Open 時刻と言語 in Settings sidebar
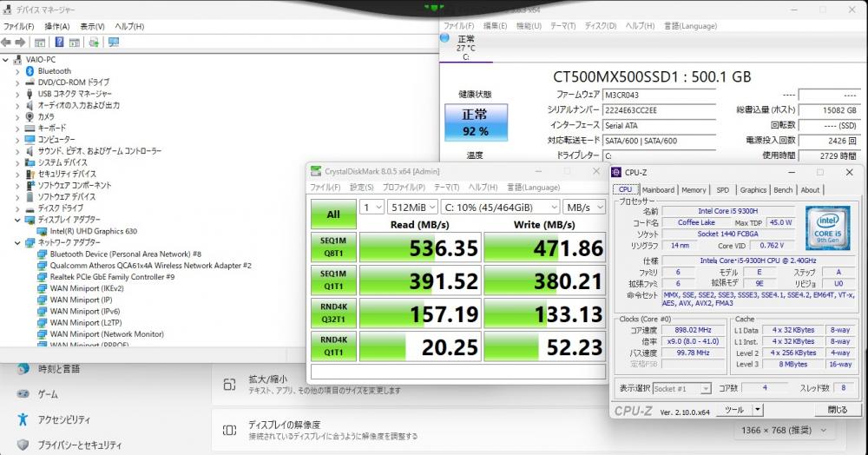 59,369
